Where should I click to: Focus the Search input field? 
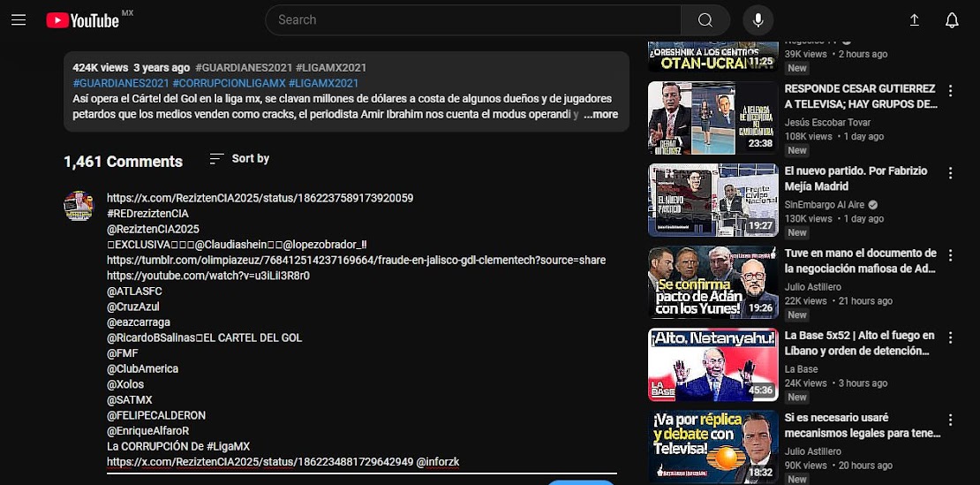(x=473, y=20)
